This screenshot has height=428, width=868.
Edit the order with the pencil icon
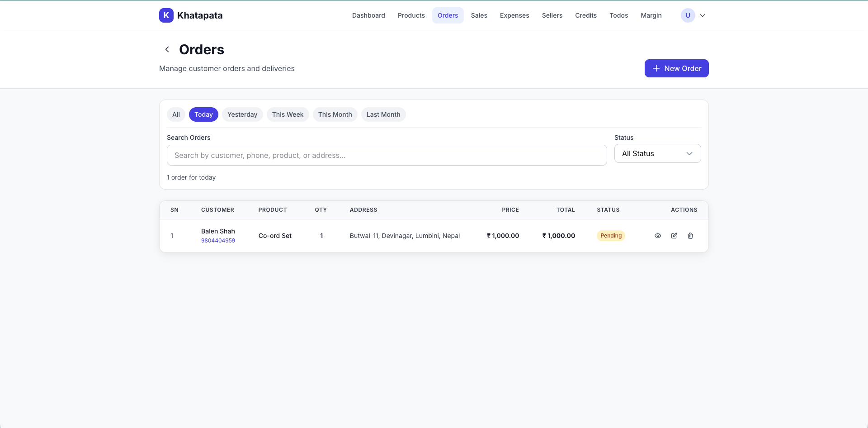674,236
